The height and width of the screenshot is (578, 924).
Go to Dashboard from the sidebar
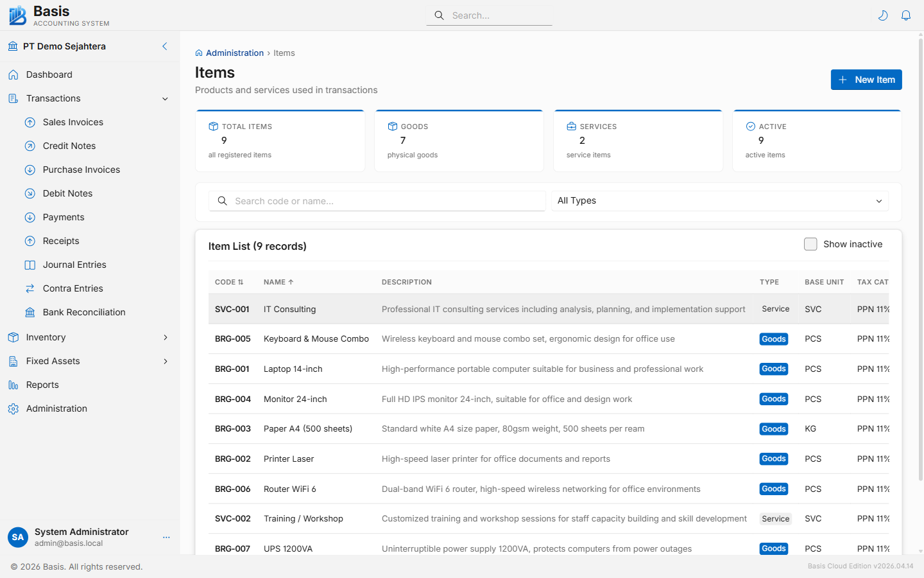click(x=49, y=74)
